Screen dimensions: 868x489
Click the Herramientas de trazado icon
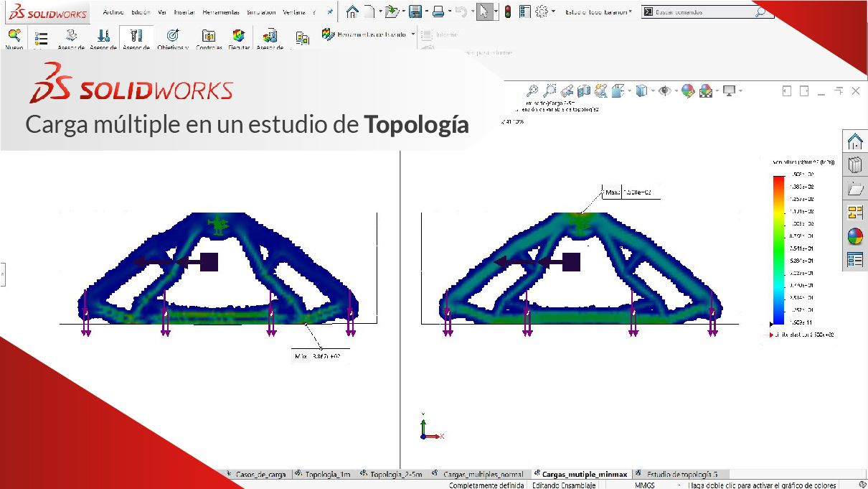(328, 34)
